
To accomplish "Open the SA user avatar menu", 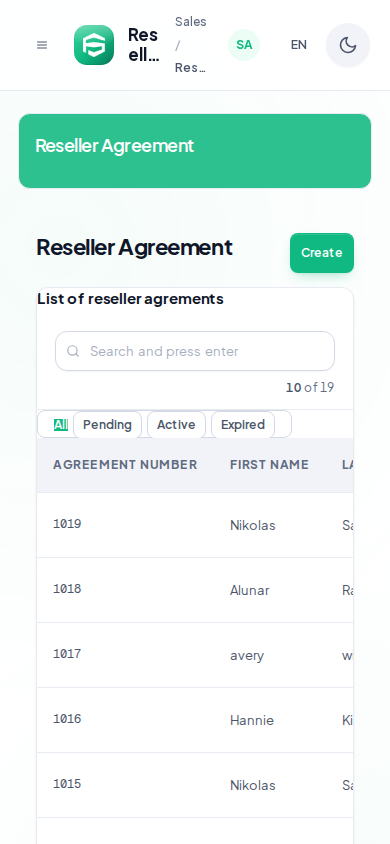I will 244,45.
